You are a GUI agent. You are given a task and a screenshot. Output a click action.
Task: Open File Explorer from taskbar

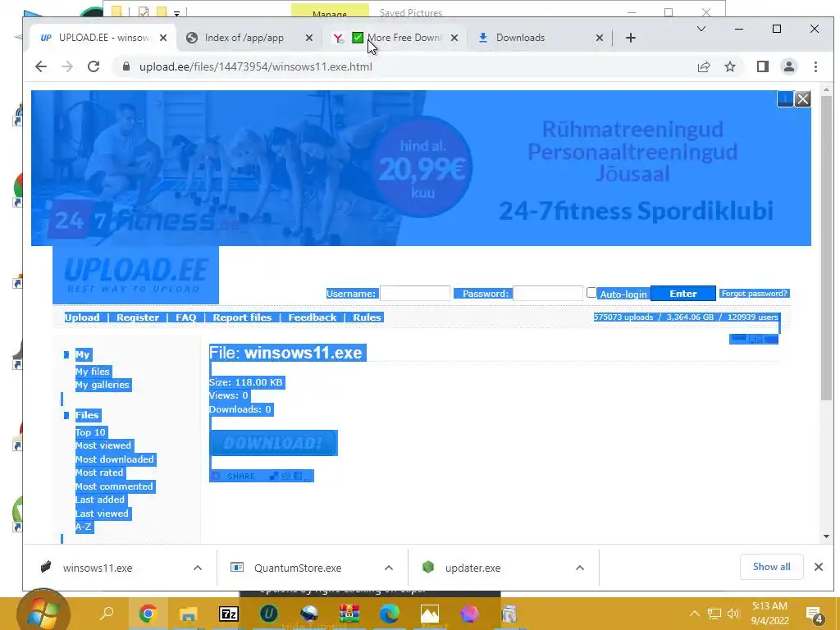(188, 614)
